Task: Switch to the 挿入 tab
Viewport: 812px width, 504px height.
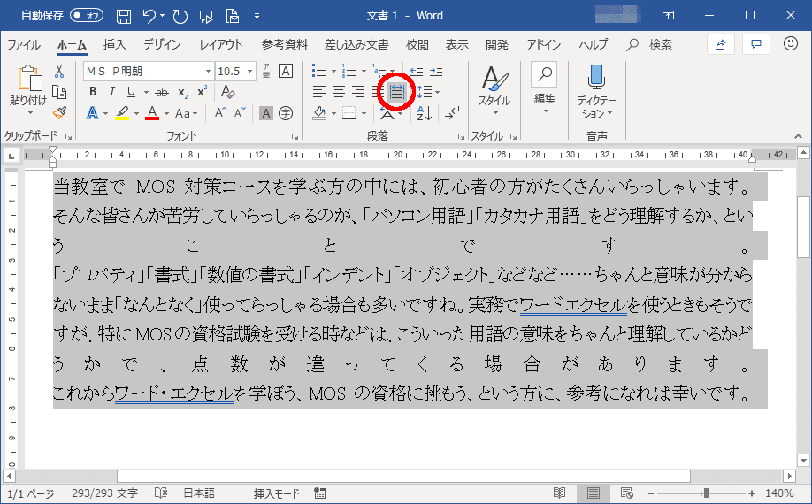Action: pyautogui.click(x=114, y=45)
